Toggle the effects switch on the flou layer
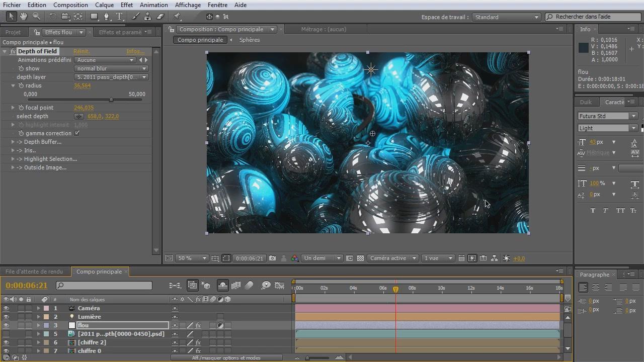Viewport: 644px width, 362px height. point(198,325)
